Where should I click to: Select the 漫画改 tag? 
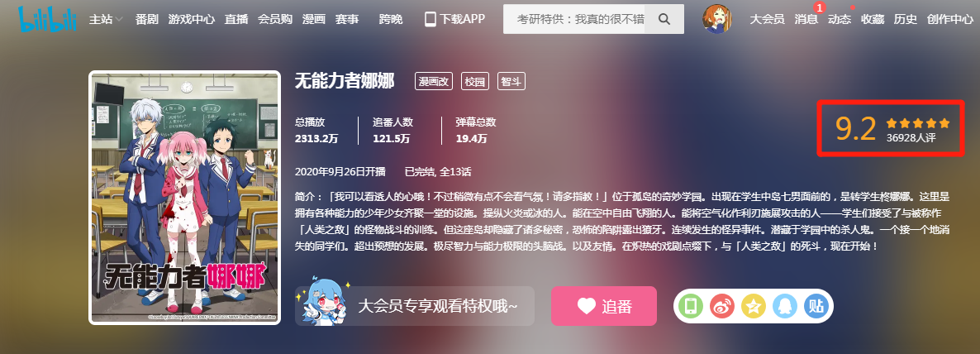tap(434, 81)
